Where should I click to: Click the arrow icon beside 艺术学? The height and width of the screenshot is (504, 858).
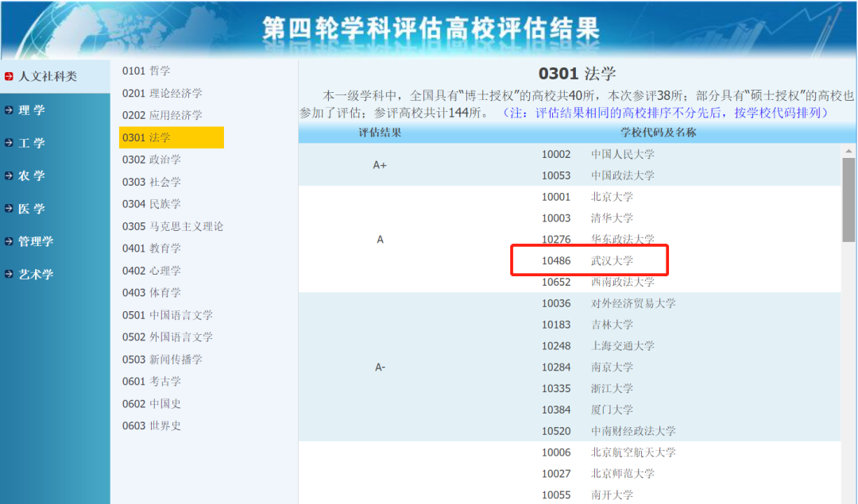click(x=9, y=274)
